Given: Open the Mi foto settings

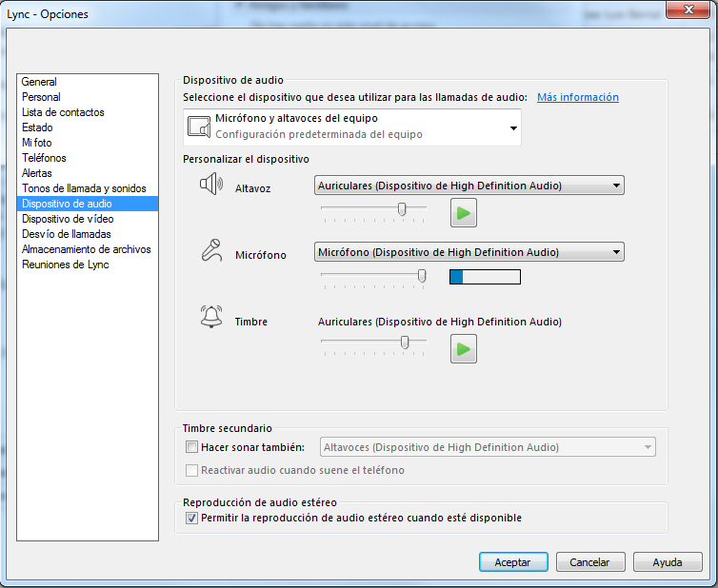Looking at the screenshot, I should tap(88, 143).
